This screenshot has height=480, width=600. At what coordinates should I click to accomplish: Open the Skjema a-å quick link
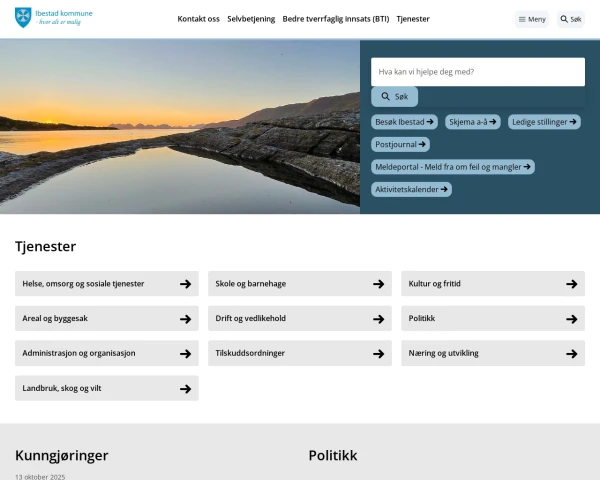(x=472, y=122)
